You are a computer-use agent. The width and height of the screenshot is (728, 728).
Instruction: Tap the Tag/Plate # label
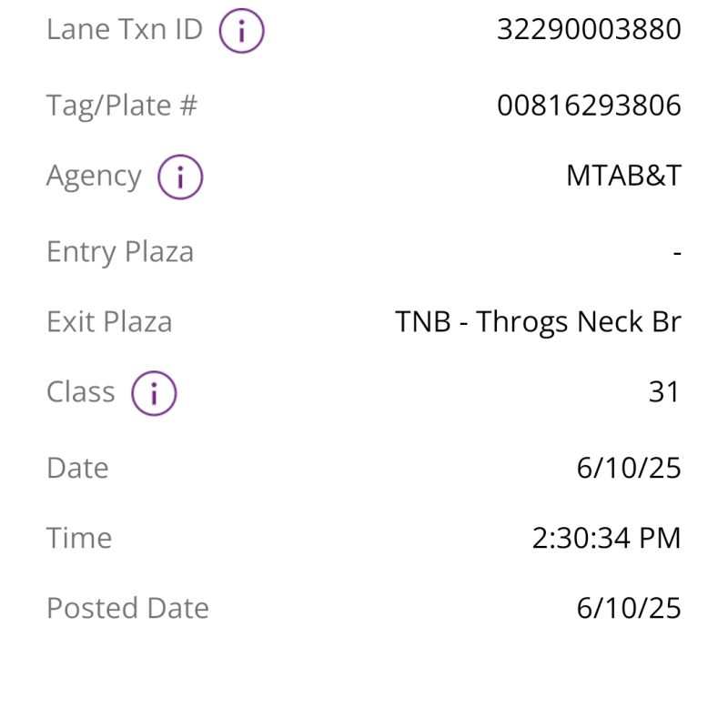pyautogui.click(x=122, y=106)
